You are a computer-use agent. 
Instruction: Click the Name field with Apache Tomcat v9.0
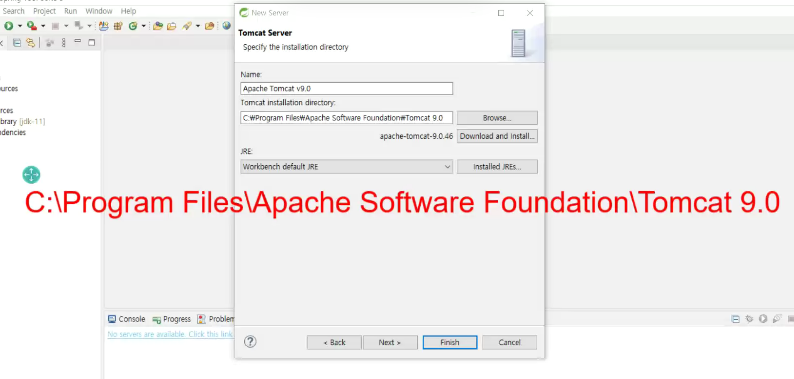coord(346,89)
